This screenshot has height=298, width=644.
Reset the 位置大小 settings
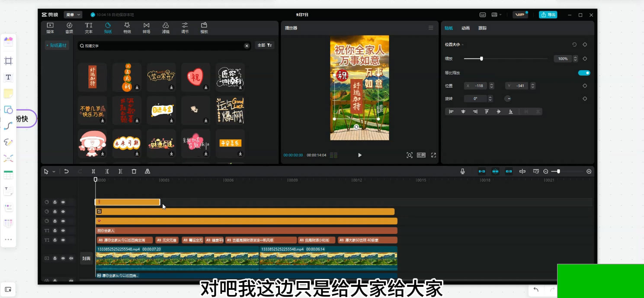tap(574, 45)
